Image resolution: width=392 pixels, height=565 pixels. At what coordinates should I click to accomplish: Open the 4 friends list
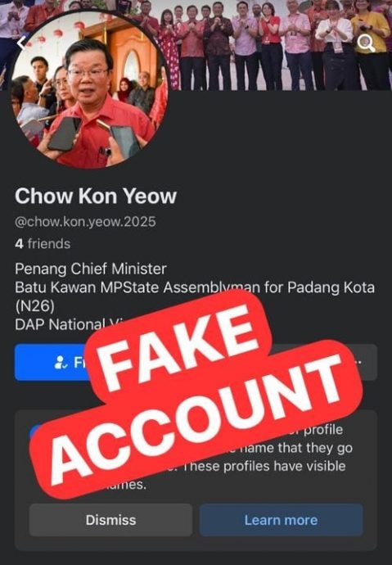click(43, 244)
